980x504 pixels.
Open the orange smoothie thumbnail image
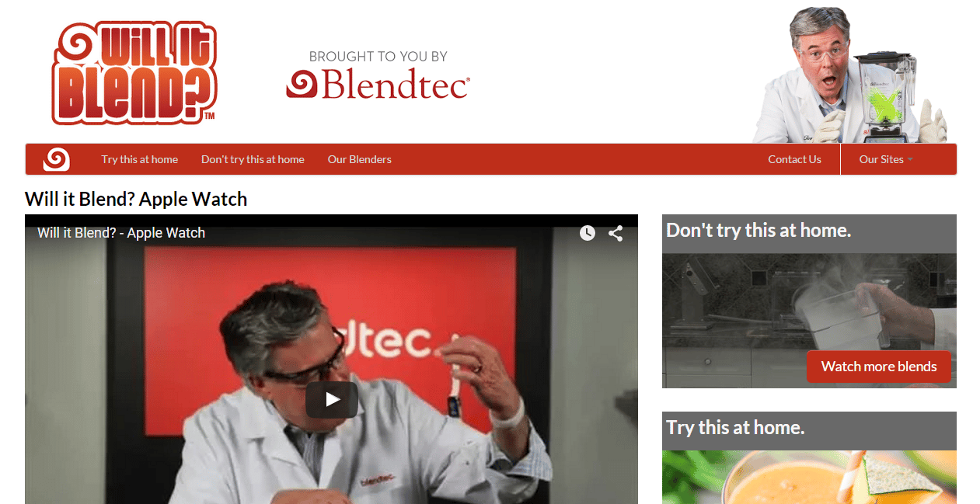(809, 477)
